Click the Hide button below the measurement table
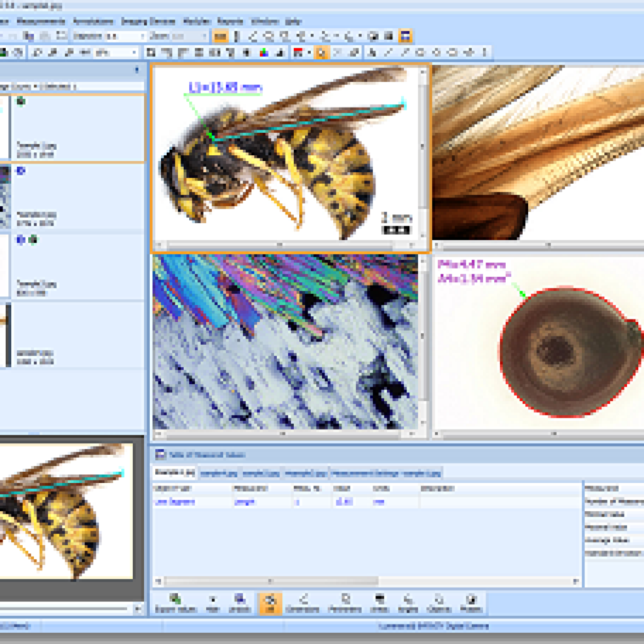 211,601
